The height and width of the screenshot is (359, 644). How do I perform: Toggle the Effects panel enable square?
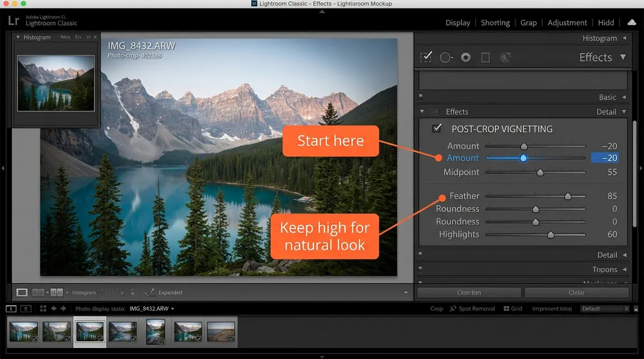[434, 112]
